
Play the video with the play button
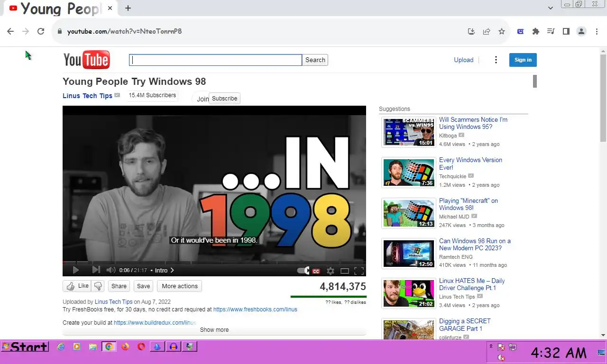75,270
